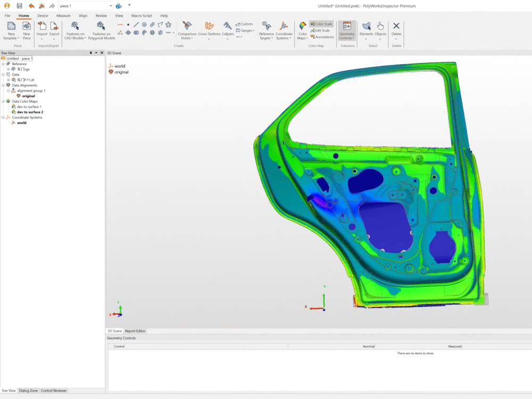Undo the last action with the orange arrow
The image size is (532, 399).
31,6
